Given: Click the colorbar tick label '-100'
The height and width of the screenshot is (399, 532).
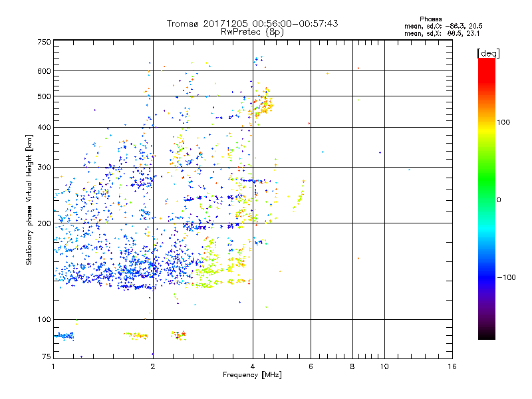Looking at the screenshot, I should (507, 277).
